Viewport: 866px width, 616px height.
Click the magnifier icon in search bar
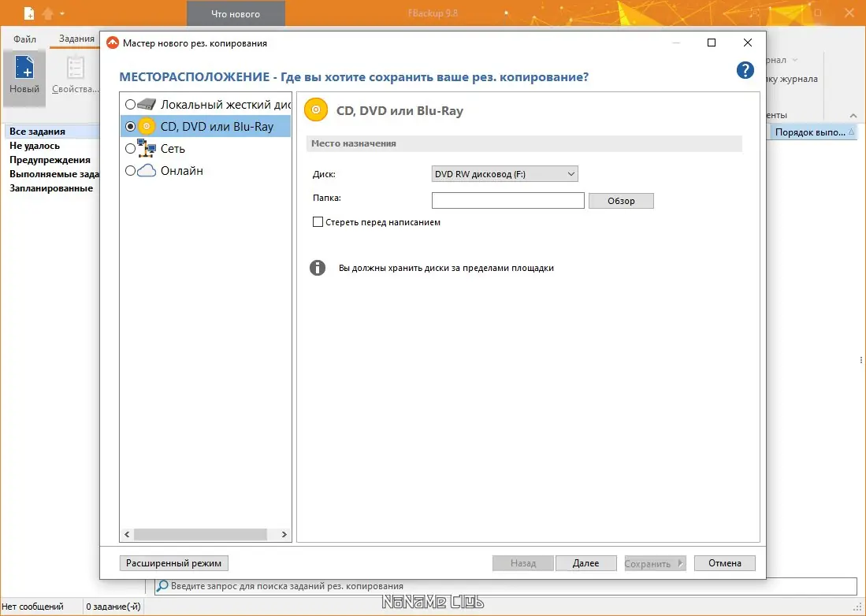click(x=162, y=585)
